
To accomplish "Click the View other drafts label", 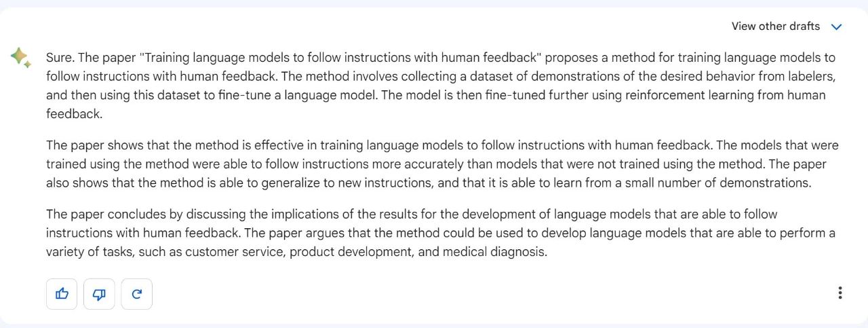I will 776,26.
